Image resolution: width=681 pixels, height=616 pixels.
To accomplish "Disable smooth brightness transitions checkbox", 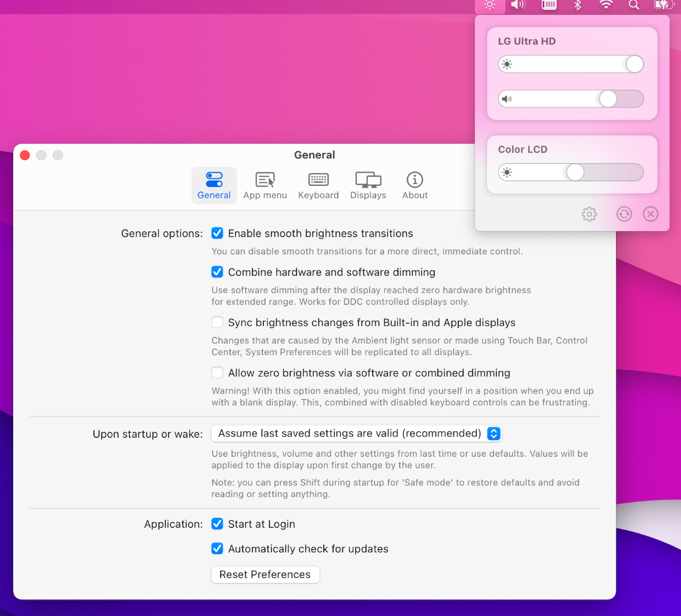I will (x=217, y=233).
